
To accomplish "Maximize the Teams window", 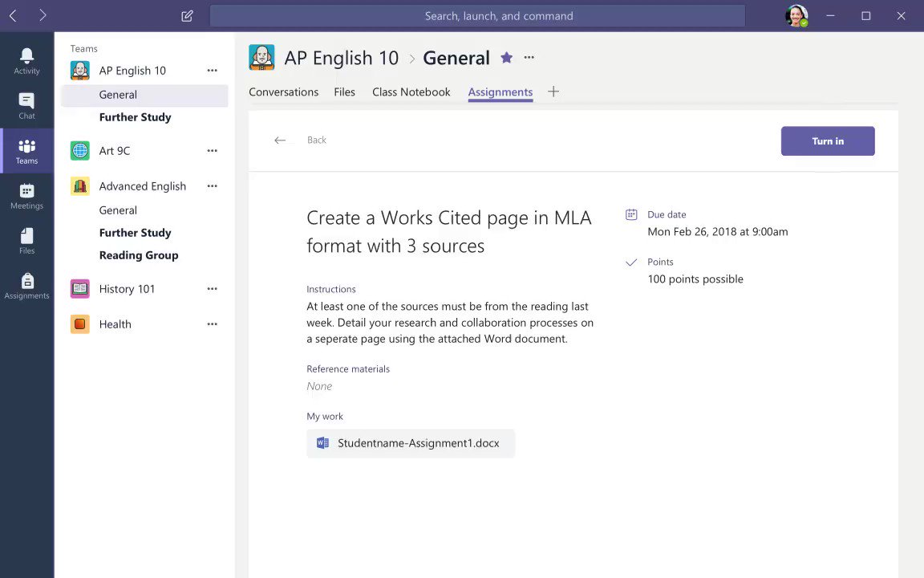I will pyautogui.click(x=865, y=16).
